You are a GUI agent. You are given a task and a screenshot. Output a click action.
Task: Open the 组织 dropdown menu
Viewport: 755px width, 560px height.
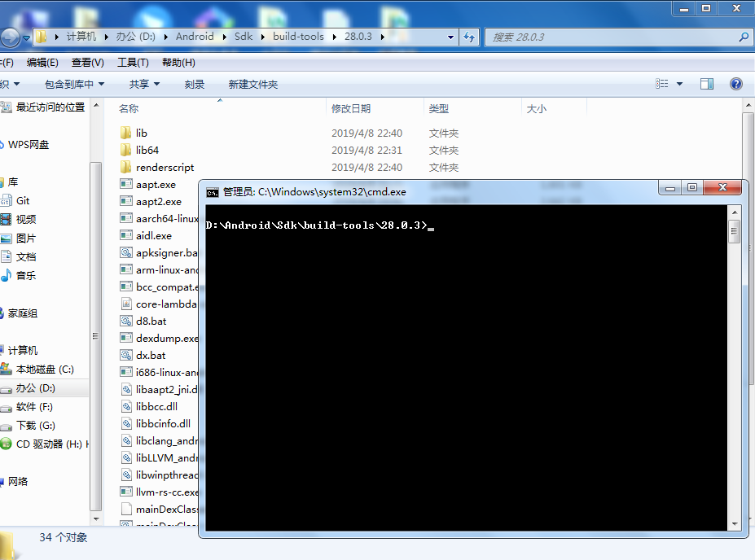[x=10, y=83]
